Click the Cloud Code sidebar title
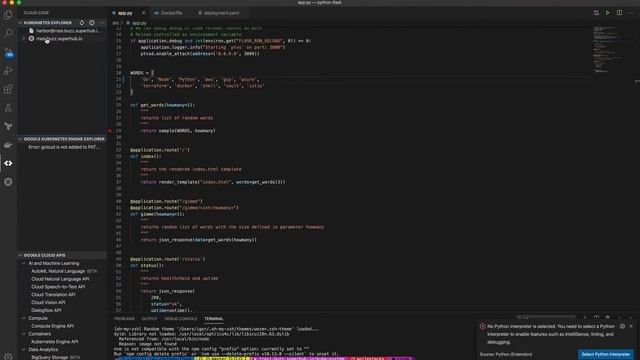Viewport: 640px width, 360px height. [x=36, y=13]
